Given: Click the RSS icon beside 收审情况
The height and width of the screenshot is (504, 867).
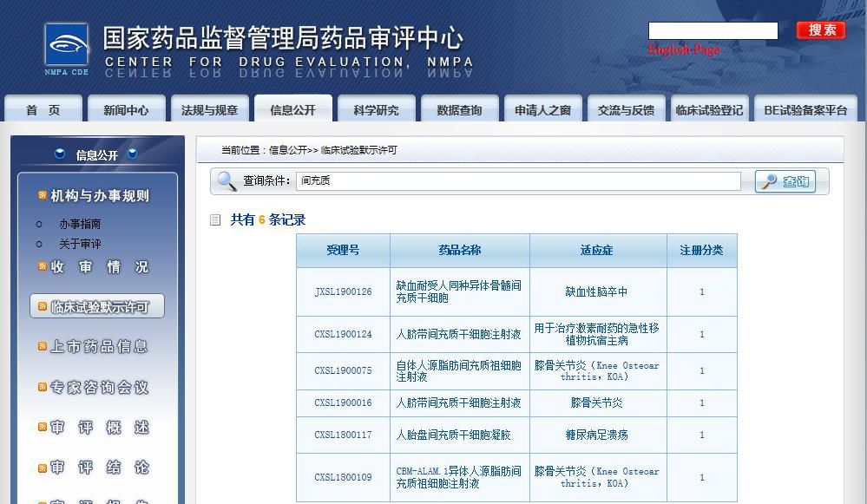Looking at the screenshot, I should (42, 266).
